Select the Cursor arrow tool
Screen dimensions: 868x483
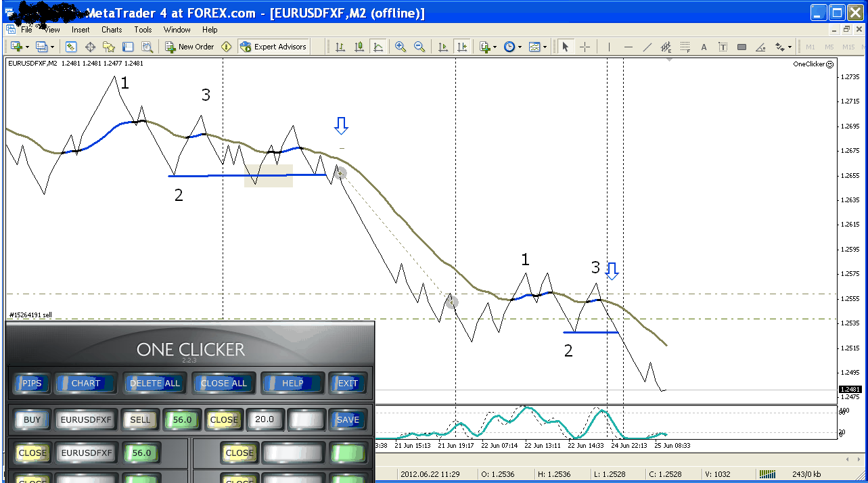coord(565,47)
